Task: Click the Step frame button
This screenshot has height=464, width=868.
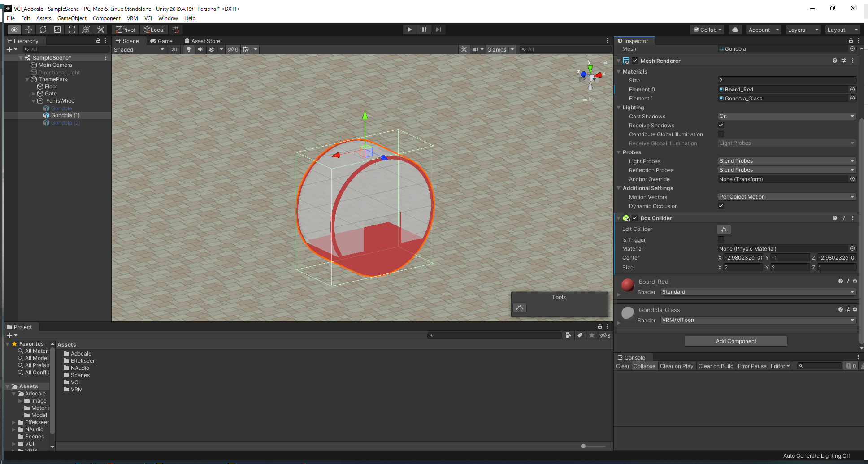Action: pyautogui.click(x=438, y=30)
